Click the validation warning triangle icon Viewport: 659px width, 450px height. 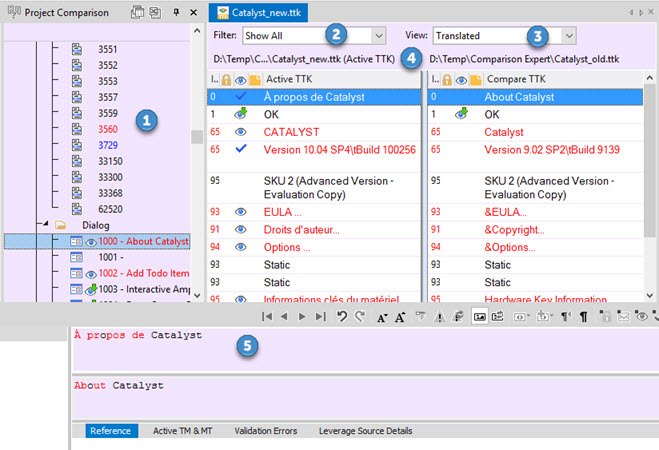[440, 317]
